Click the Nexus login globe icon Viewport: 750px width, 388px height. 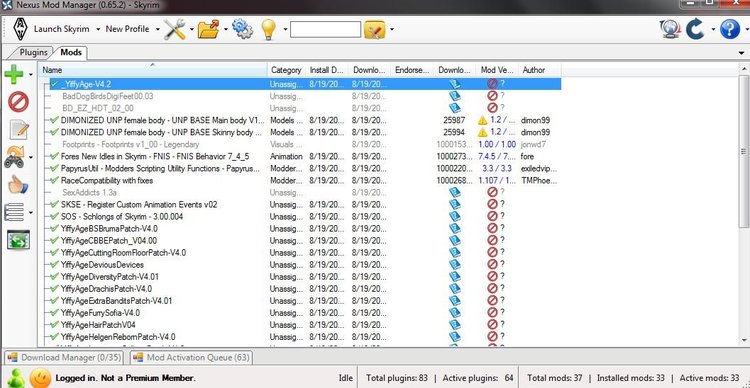670,29
